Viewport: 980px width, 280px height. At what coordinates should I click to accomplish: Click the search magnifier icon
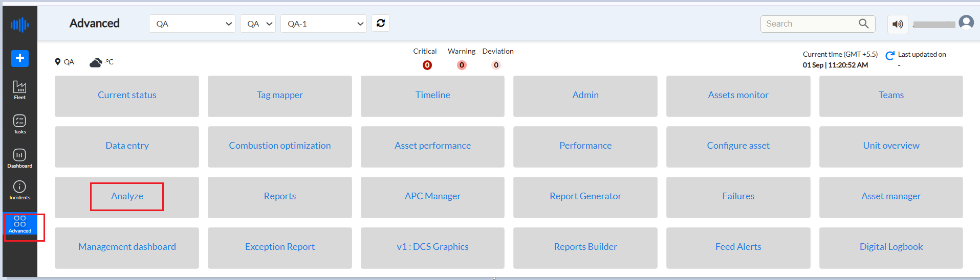point(864,24)
